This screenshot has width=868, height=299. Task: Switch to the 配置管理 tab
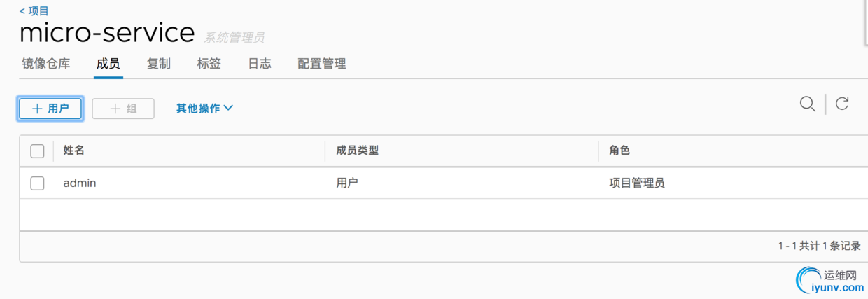322,64
